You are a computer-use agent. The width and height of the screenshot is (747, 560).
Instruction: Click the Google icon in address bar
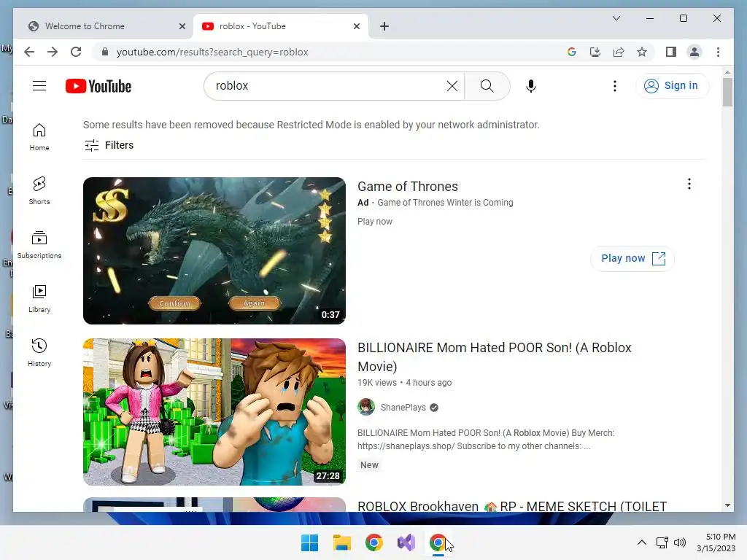point(572,52)
